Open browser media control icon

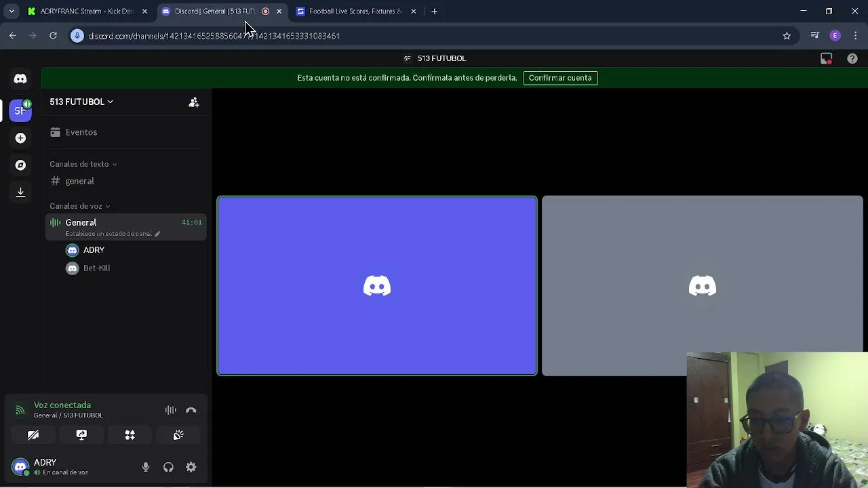click(815, 36)
